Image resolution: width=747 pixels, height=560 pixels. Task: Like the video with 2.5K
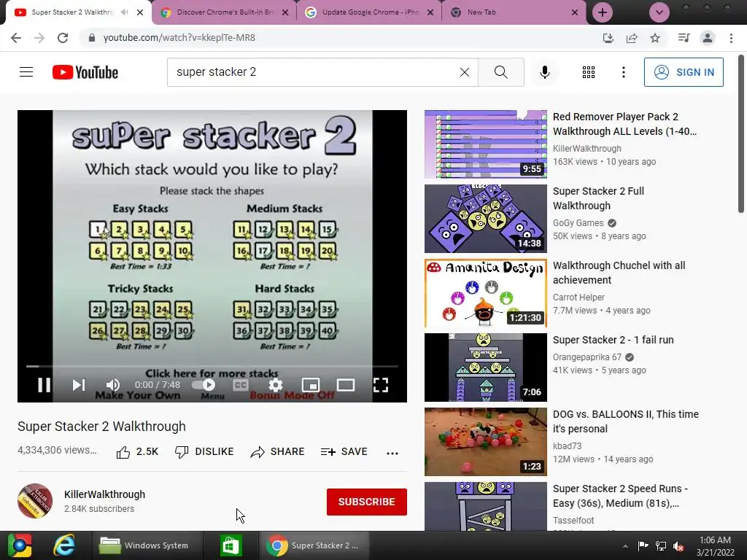pyautogui.click(x=137, y=451)
